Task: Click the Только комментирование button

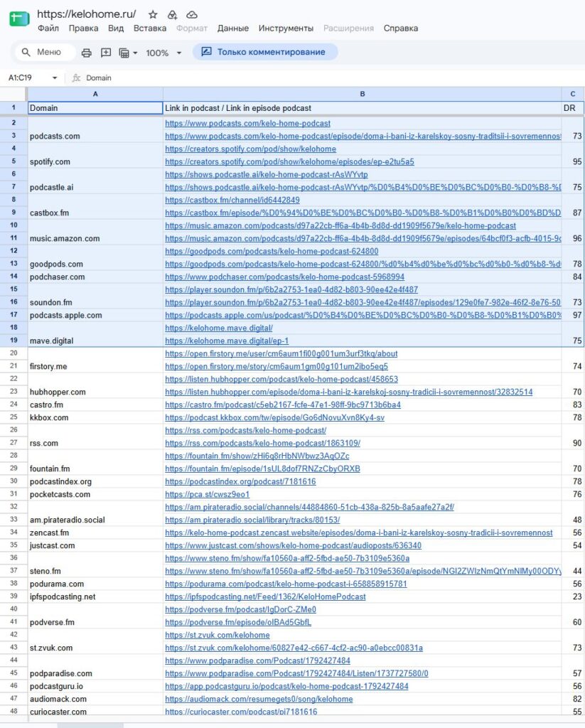Action: (x=264, y=52)
